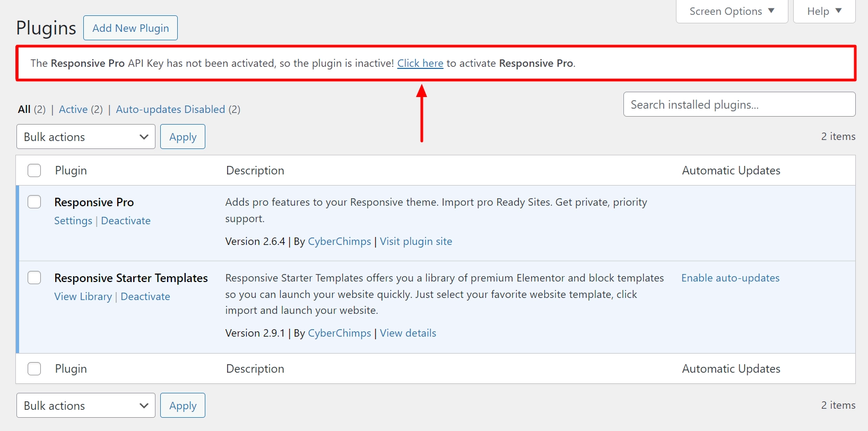
Task: Check the Responsive Starter Templates checkbox
Action: click(34, 278)
